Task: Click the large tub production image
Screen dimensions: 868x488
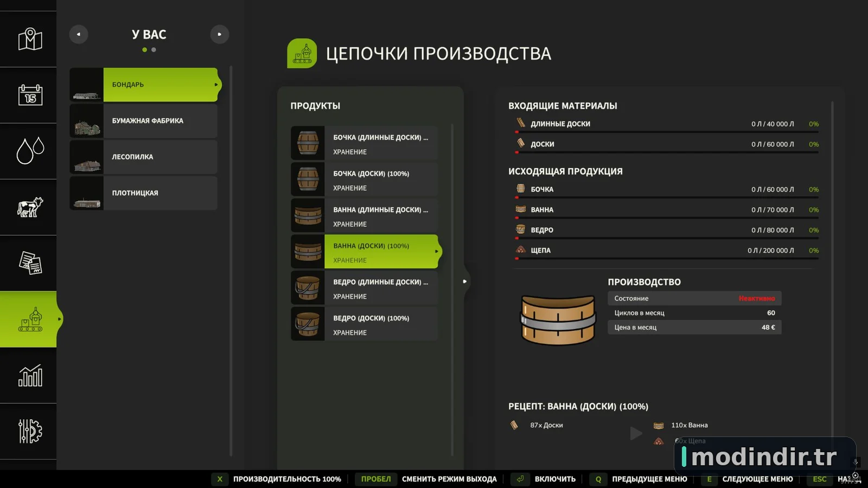Action: tap(558, 320)
